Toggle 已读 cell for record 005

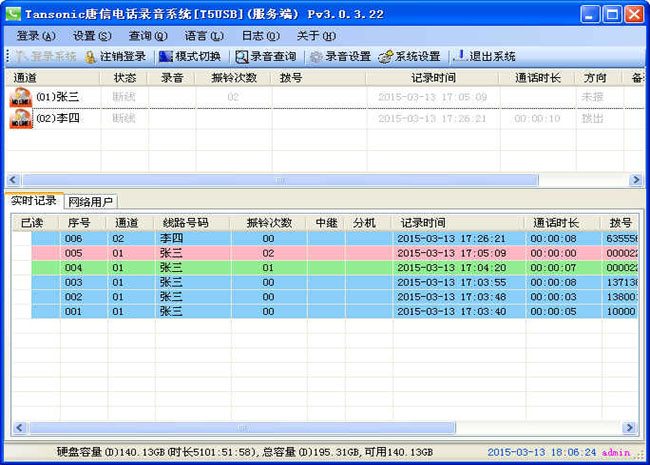21,253
